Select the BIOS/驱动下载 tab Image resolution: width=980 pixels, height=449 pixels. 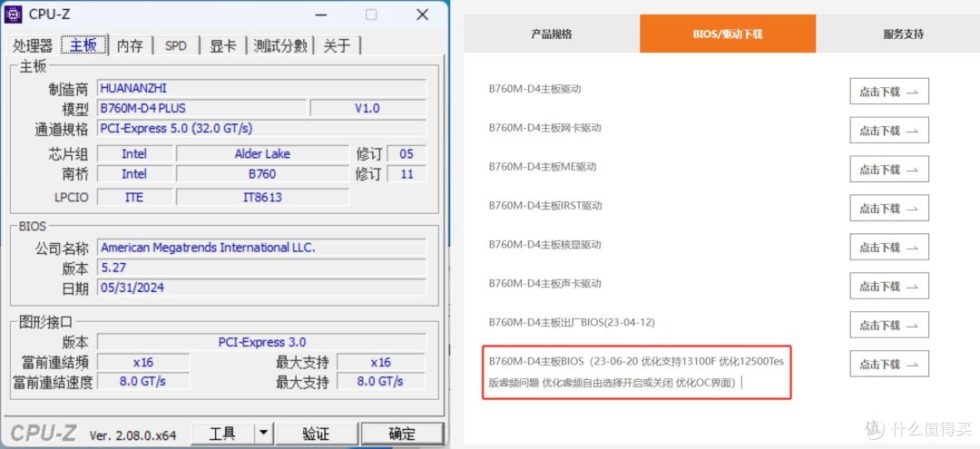(728, 34)
